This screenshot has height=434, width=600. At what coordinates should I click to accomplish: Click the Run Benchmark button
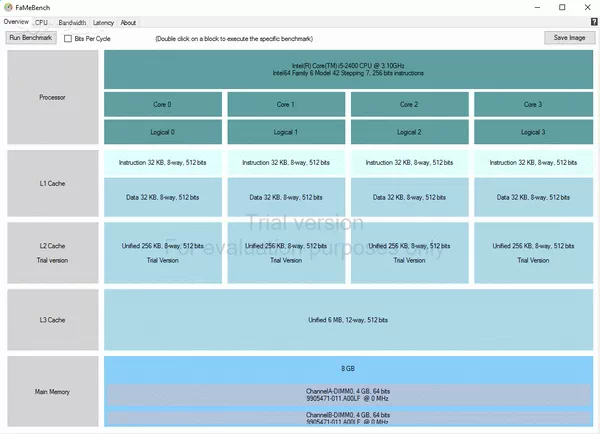pyautogui.click(x=31, y=38)
